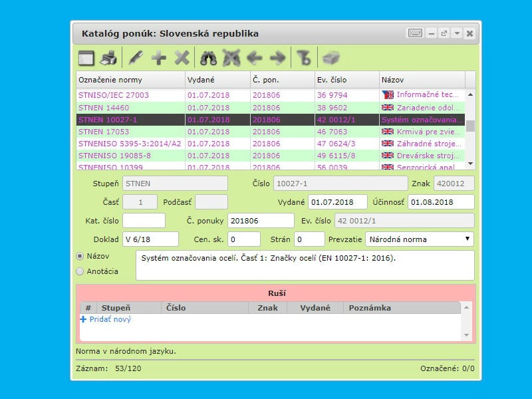This screenshot has width=532, height=399.
Task: Click Názov cell Záhradné stroje
Action: 422,144
